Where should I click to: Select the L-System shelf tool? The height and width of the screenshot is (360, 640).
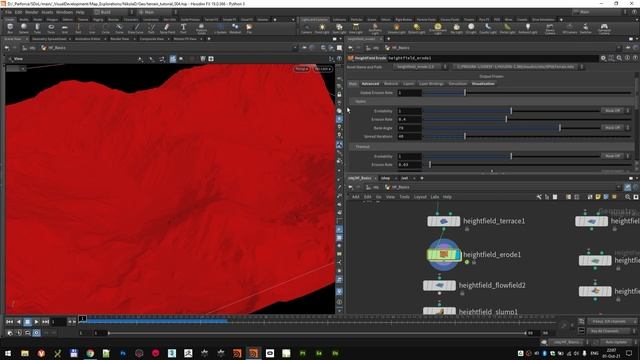(220, 28)
